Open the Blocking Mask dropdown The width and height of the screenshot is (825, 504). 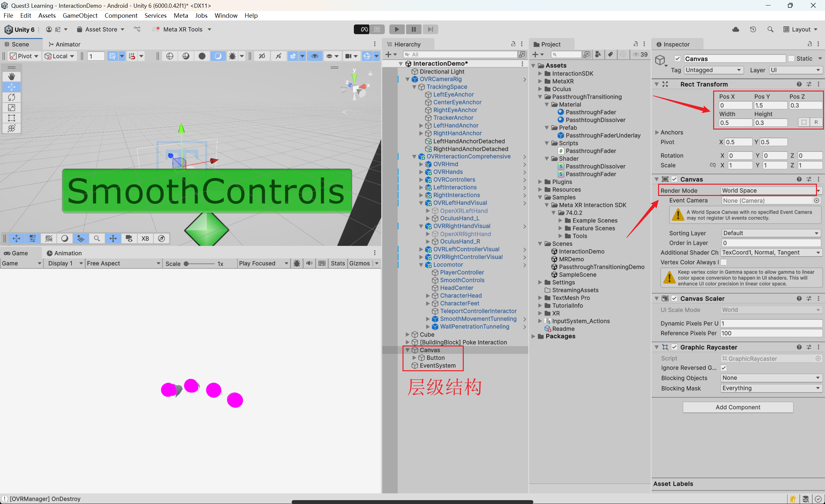(x=770, y=388)
